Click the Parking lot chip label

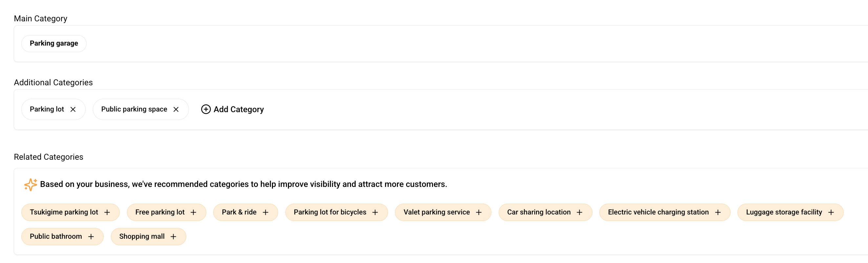pyautogui.click(x=47, y=109)
